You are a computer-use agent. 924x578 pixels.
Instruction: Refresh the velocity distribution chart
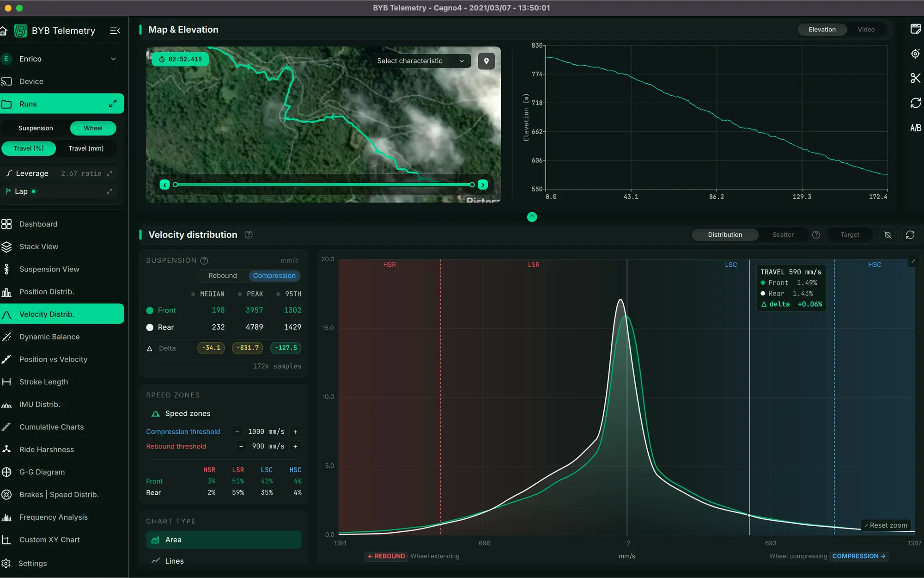[910, 235]
